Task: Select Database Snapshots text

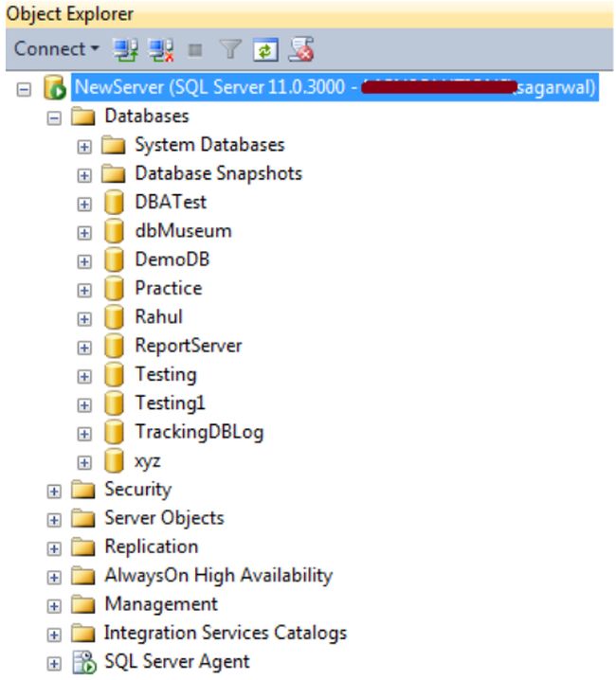Action: click(x=218, y=173)
